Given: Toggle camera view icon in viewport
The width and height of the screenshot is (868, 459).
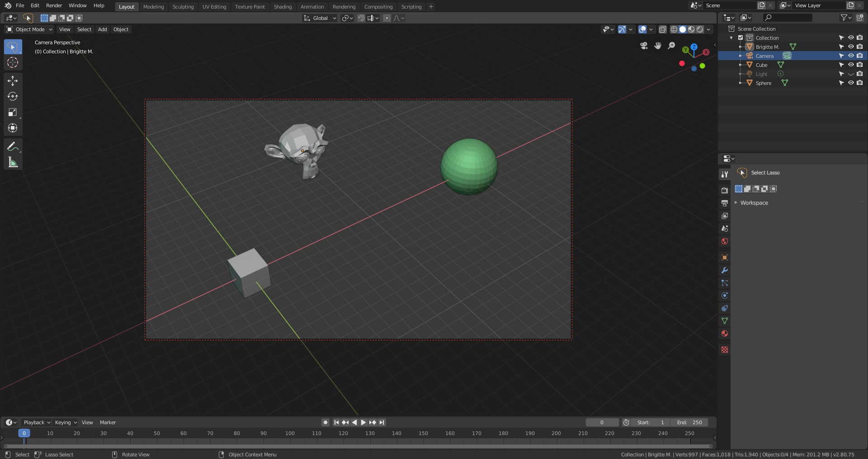Looking at the screenshot, I should click(x=644, y=46).
